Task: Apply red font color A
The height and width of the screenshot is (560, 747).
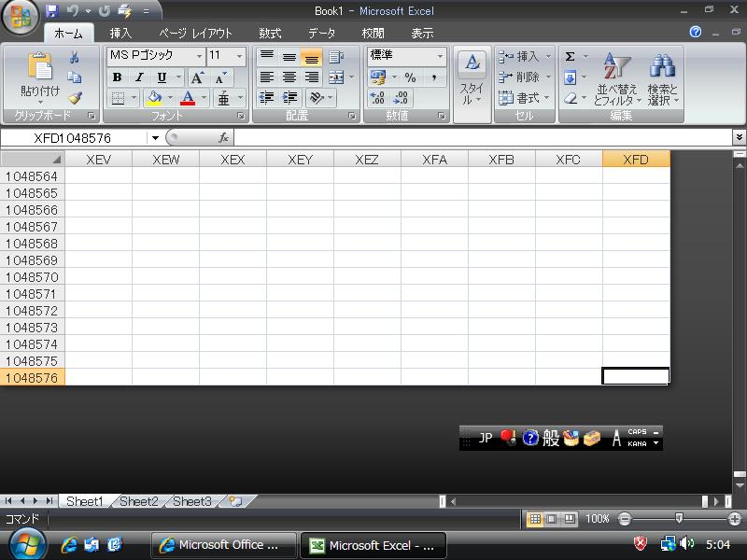Action: point(188,98)
